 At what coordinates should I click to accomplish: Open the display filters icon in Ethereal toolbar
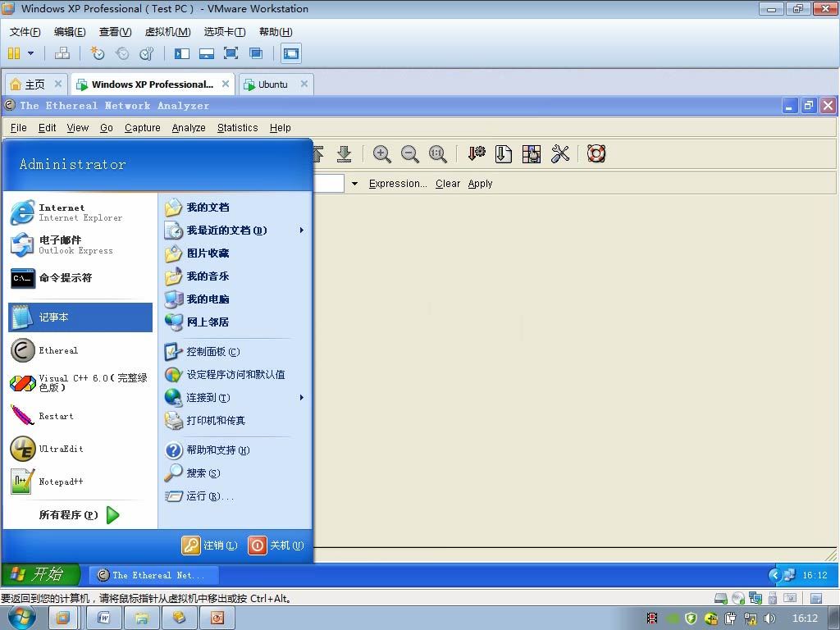[x=504, y=154]
